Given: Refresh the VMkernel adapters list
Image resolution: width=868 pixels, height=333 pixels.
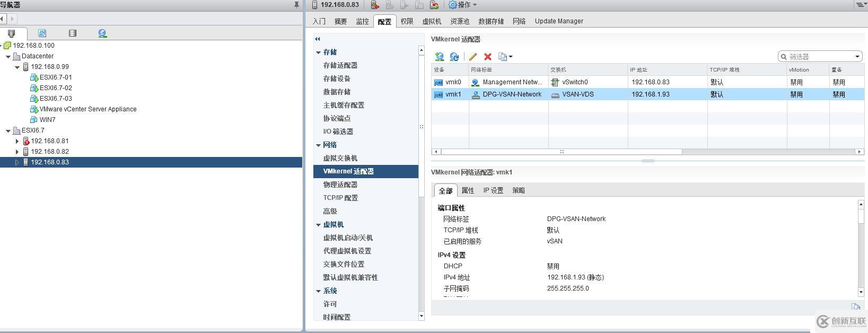Looking at the screenshot, I should pyautogui.click(x=454, y=56).
